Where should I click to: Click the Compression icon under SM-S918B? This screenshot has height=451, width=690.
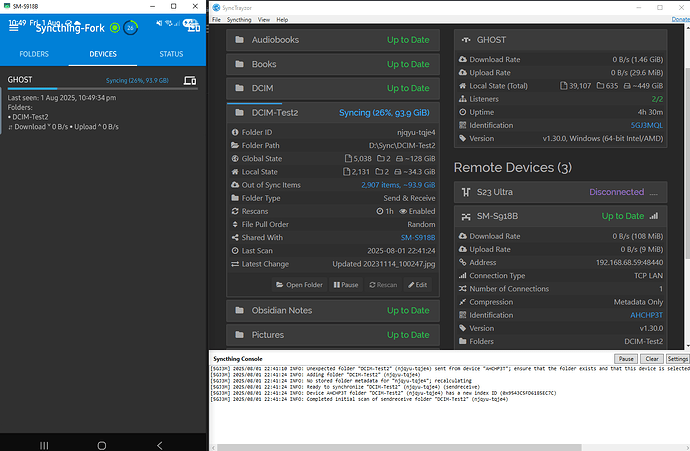pos(462,302)
